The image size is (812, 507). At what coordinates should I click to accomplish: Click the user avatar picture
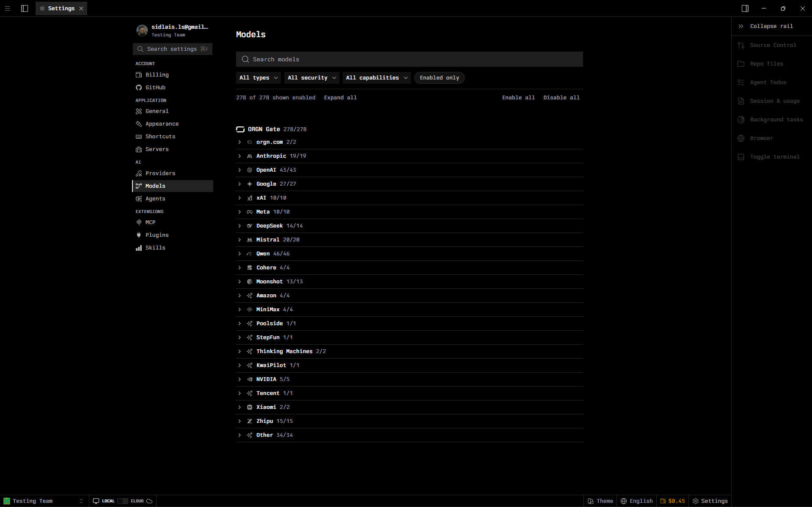point(142,30)
